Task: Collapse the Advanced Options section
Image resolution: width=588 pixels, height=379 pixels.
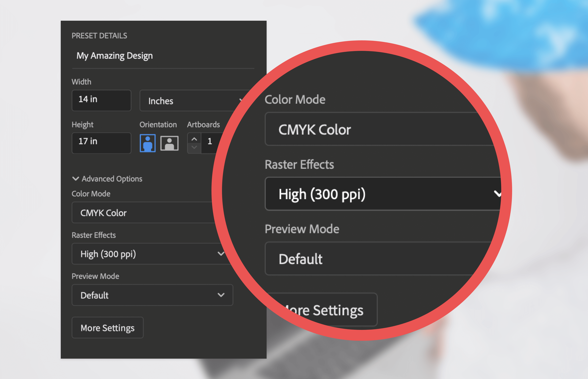Action: (x=107, y=179)
